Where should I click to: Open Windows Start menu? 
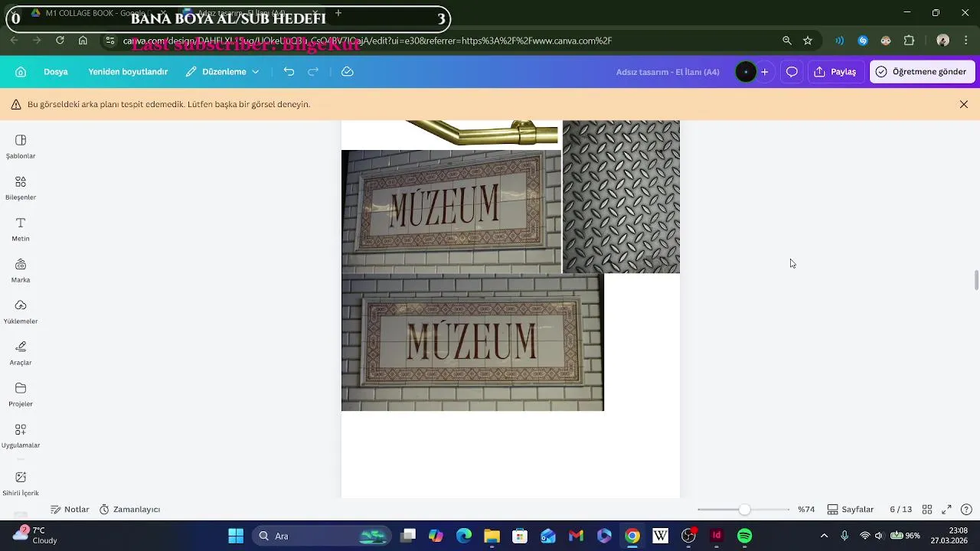[x=236, y=536]
